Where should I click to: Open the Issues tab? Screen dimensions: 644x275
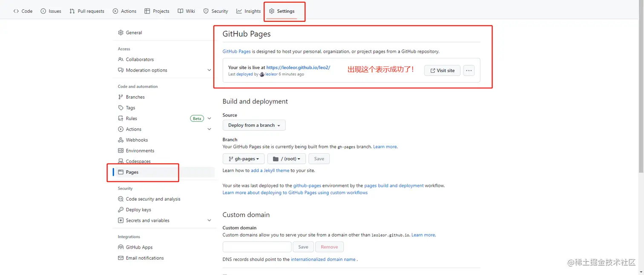pos(51,11)
